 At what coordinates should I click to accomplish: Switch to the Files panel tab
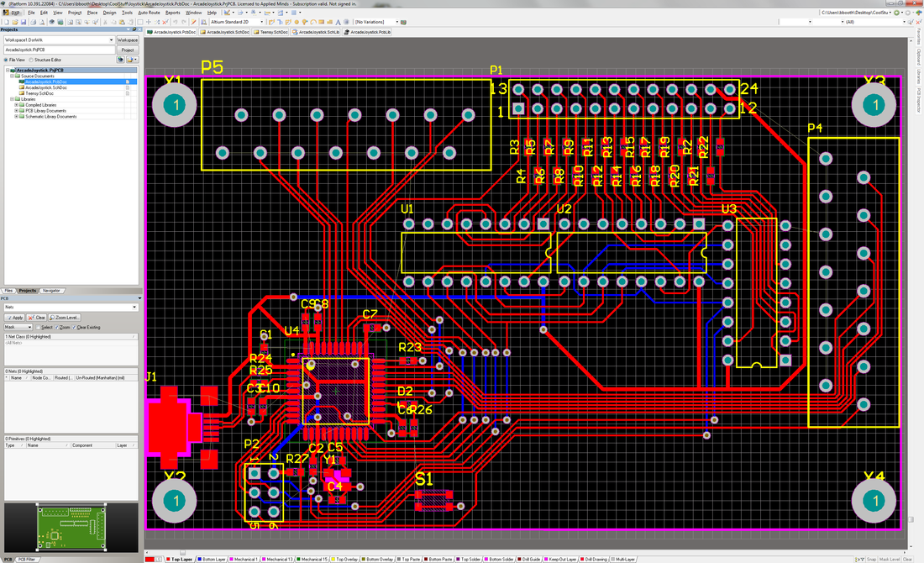click(9, 291)
